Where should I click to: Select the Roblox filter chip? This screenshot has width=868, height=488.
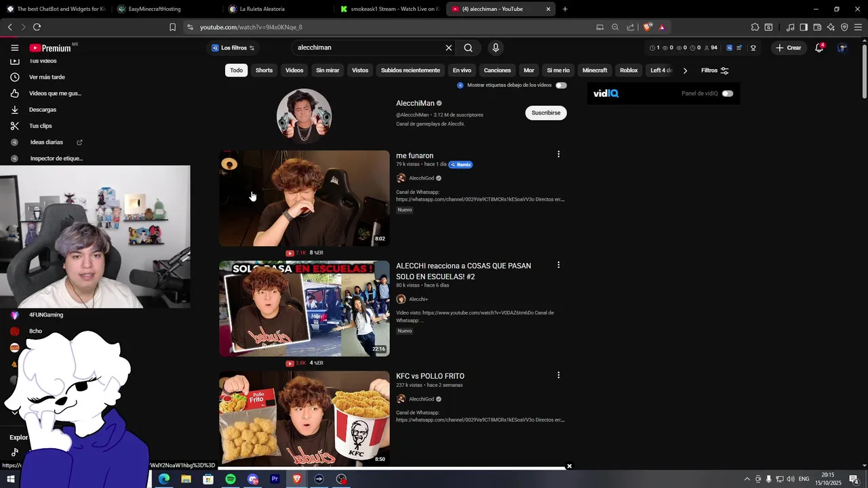click(x=629, y=70)
